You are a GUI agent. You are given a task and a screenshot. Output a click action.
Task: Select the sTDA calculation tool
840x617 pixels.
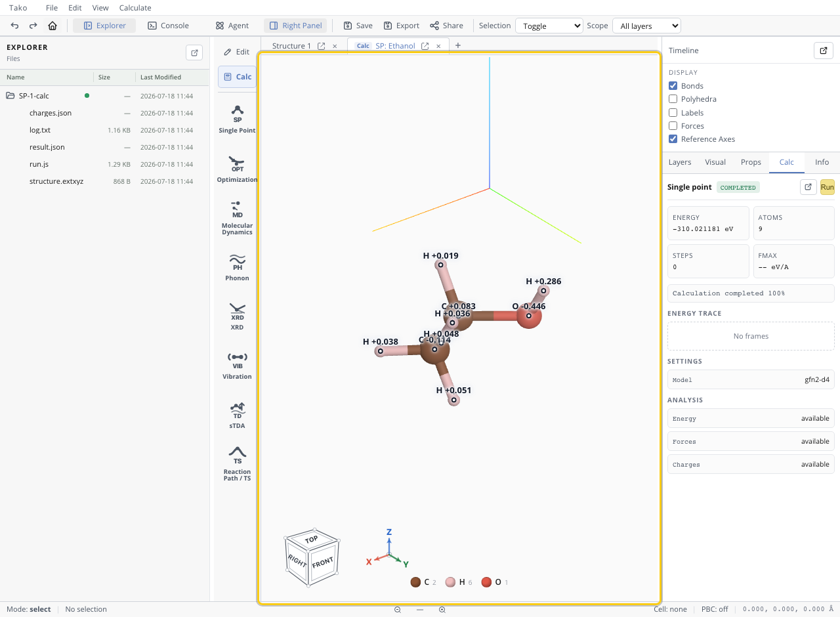pos(237,415)
